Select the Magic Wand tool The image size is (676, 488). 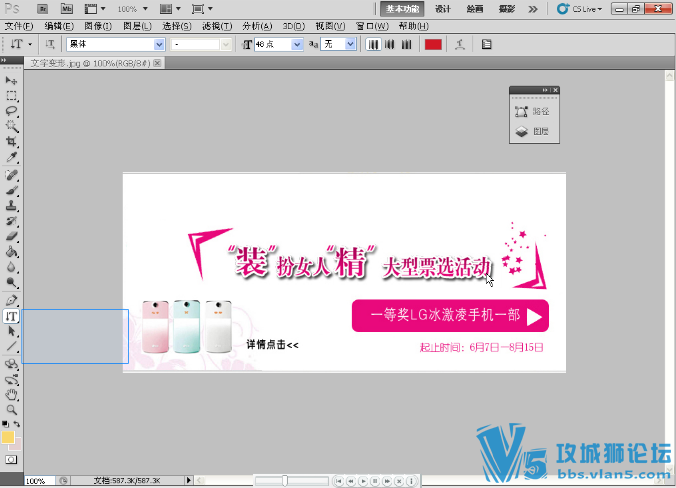point(11,126)
